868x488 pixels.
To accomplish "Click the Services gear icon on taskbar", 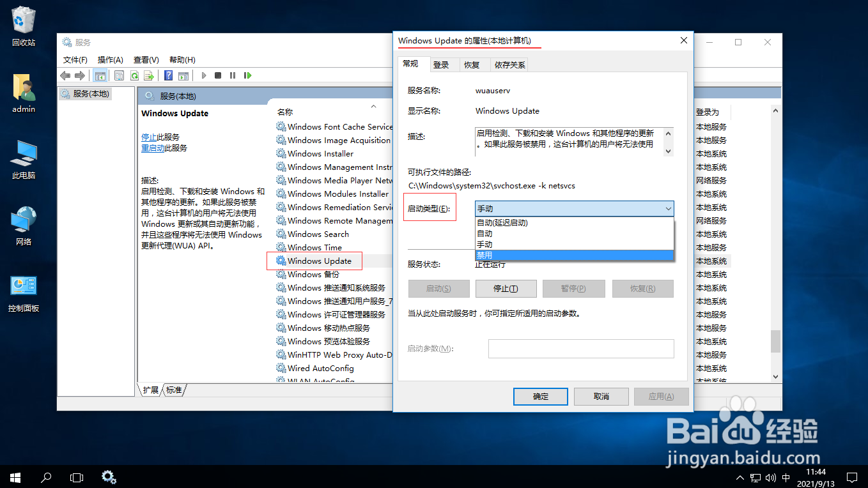I will pos(109,477).
